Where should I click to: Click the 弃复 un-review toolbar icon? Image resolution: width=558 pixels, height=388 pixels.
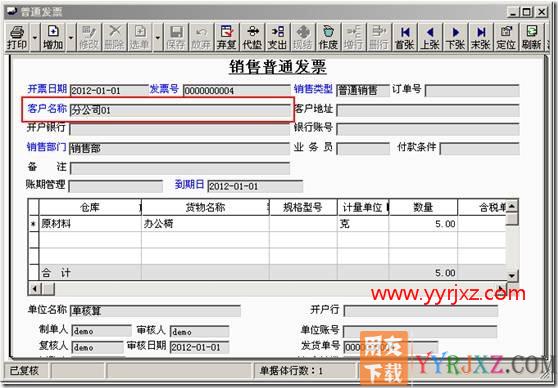pyautogui.click(x=226, y=37)
